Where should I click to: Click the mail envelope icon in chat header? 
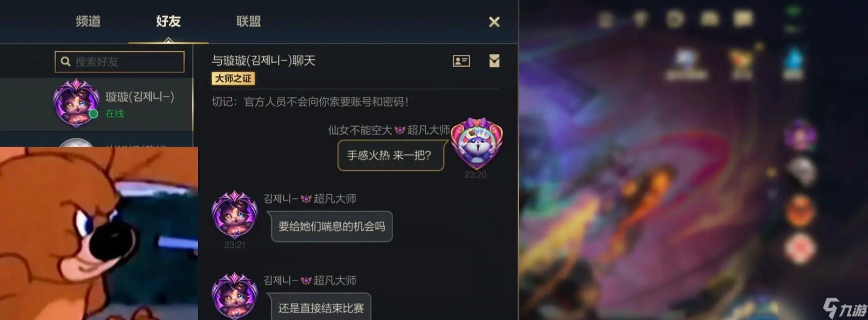(x=494, y=61)
